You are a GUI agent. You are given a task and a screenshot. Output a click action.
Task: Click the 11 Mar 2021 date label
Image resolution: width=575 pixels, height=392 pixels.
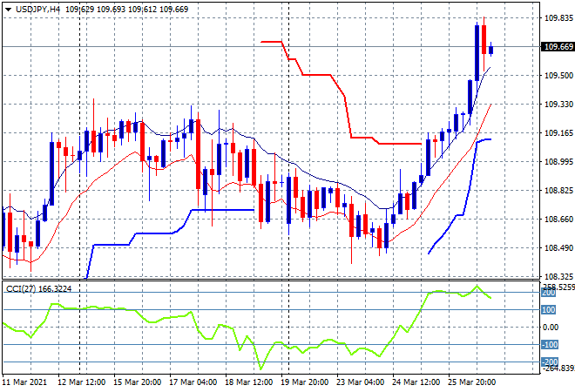click(x=24, y=382)
